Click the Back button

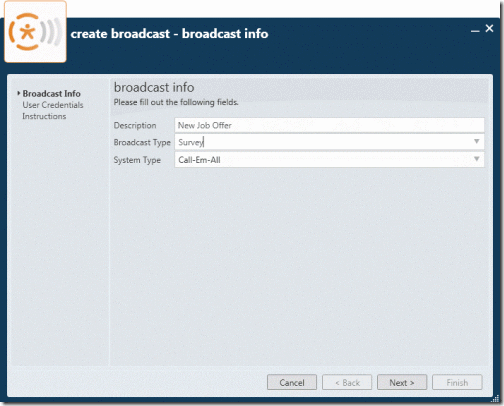coord(347,382)
